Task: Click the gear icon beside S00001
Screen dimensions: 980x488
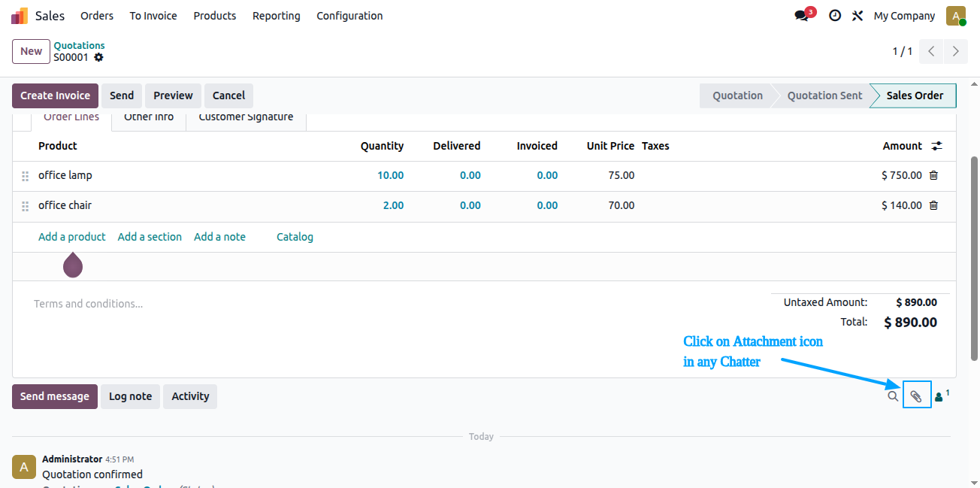Action: point(98,57)
